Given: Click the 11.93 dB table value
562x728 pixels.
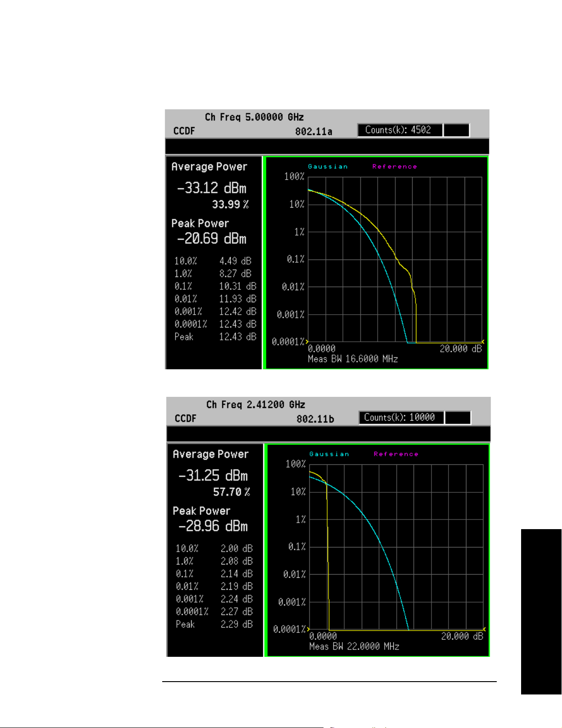Looking at the screenshot, I should pyautogui.click(x=238, y=299).
